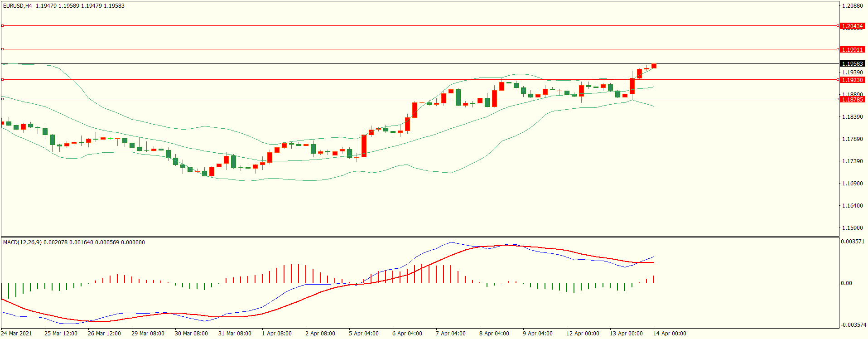This screenshot has width=868, height=339.
Task: Select the 1.20434 red price tag
Action: [x=852, y=26]
